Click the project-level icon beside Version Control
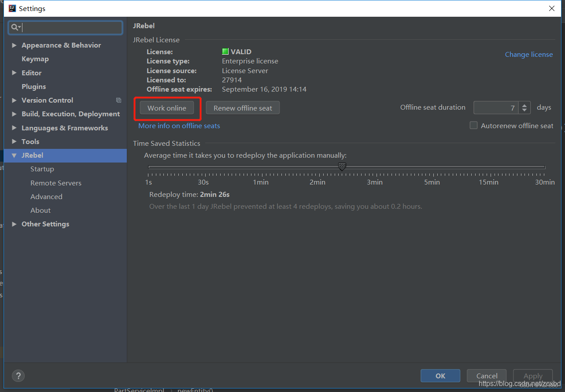Viewport: 565px width, 392px height. tap(118, 100)
